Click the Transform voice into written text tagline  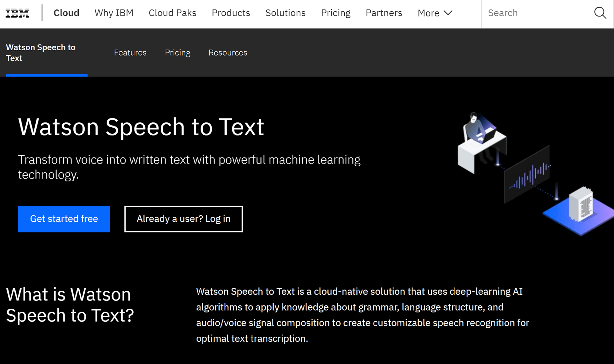tap(189, 167)
